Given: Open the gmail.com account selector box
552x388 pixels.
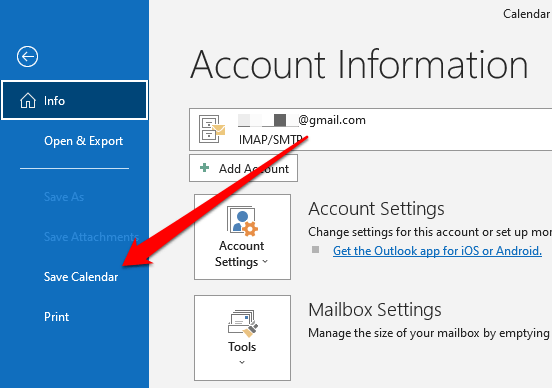Looking at the screenshot, I should (x=370, y=130).
